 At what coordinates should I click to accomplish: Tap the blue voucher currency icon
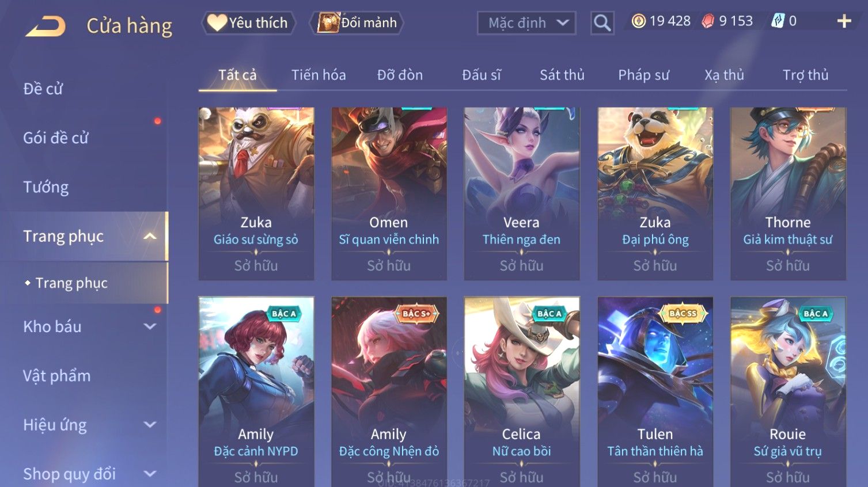pyautogui.click(x=778, y=21)
